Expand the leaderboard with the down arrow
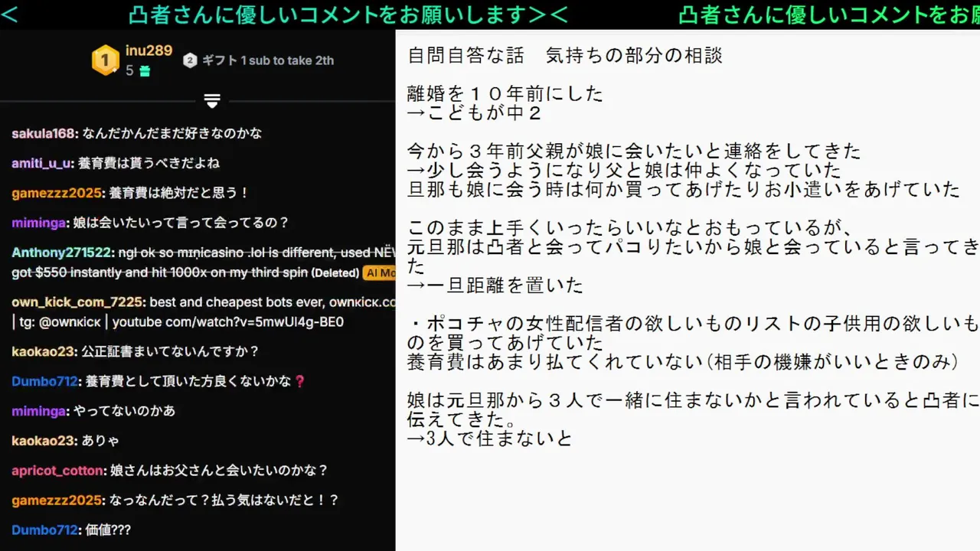This screenshot has width=980, height=551. click(x=212, y=100)
